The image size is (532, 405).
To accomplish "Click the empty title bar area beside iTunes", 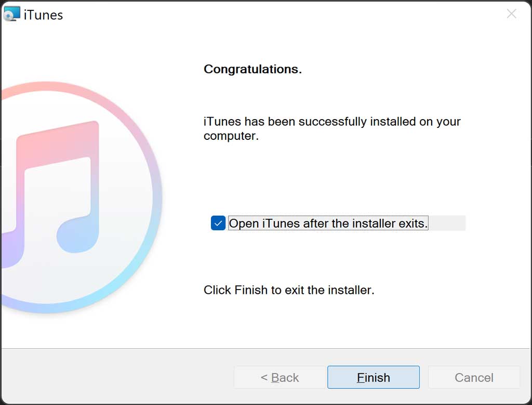I will coord(282,14).
